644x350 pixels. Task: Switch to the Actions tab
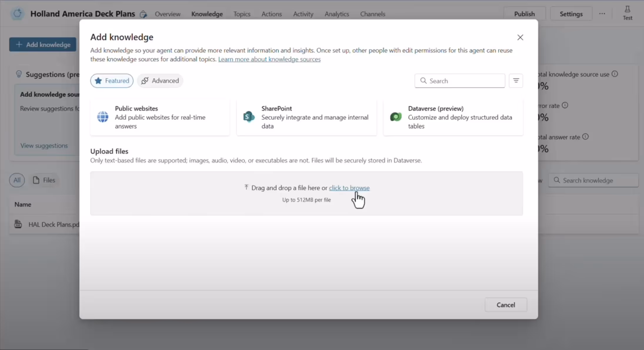(272, 14)
